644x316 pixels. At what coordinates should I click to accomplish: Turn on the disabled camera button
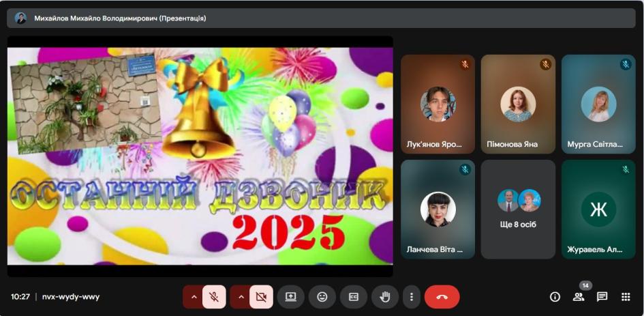click(261, 297)
